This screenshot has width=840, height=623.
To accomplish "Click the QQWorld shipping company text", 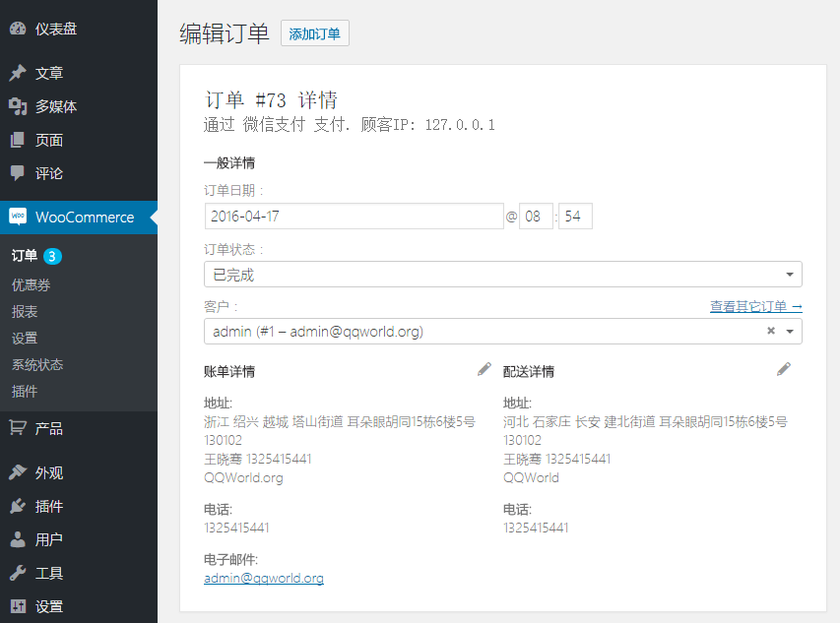I will click(x=531, y=477).
